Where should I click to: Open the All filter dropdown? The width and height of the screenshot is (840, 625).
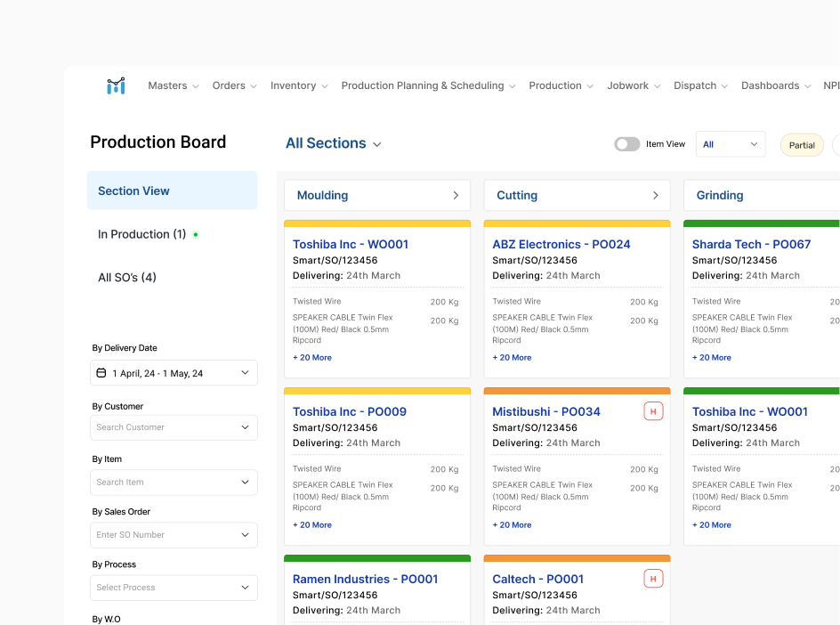730,144
